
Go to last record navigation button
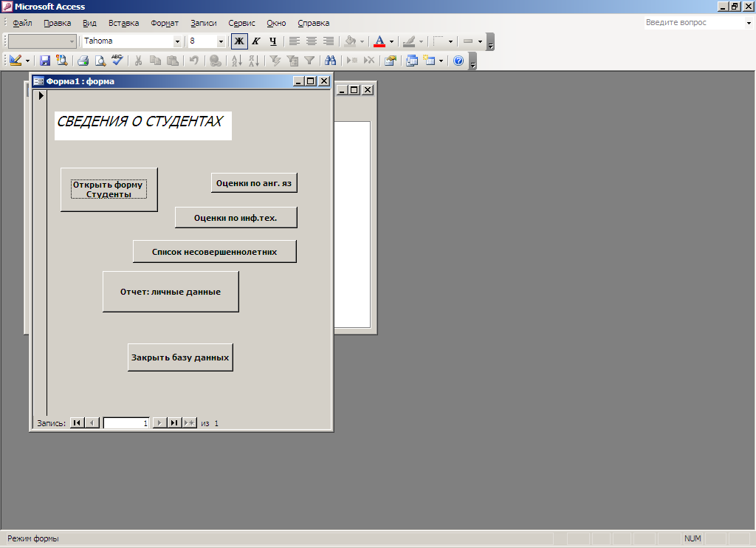pos(174,423)
